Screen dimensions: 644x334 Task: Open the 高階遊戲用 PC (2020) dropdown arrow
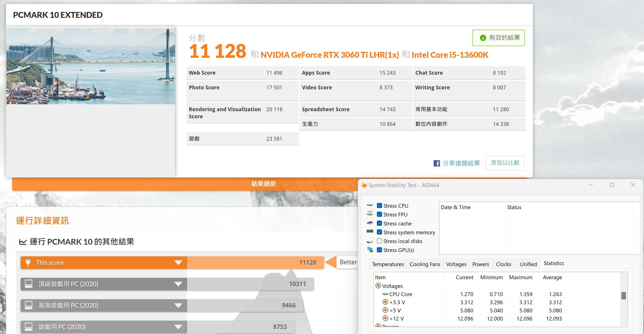[178, 305]
